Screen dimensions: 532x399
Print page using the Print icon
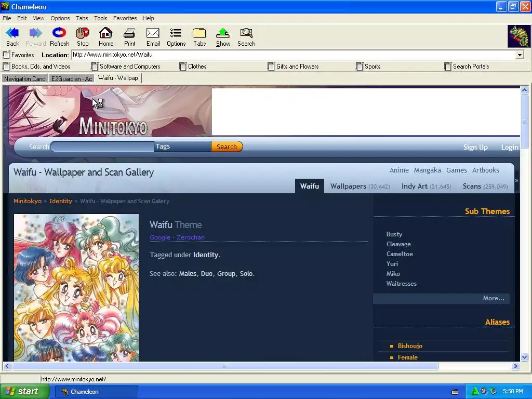click(x=129, y=33)
